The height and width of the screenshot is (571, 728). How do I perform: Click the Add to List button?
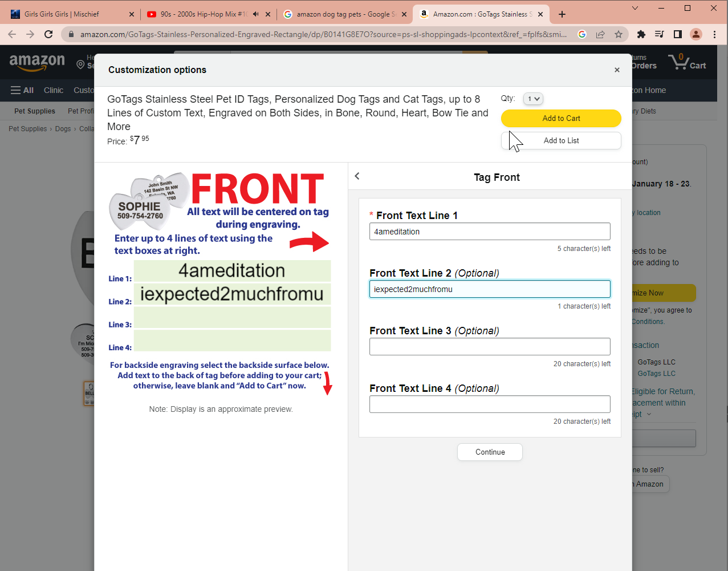561,141
